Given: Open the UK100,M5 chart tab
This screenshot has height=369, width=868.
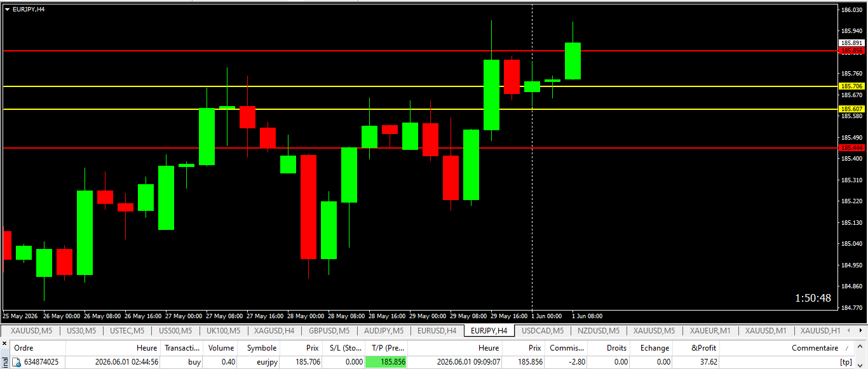Looking at the screenshot, I should (x=222, y=331).
